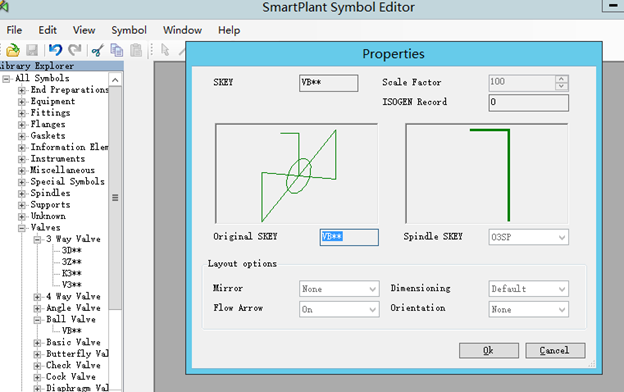
Task: Increase Scale Factor with up arrow
Action: click(x=562, y=79)
